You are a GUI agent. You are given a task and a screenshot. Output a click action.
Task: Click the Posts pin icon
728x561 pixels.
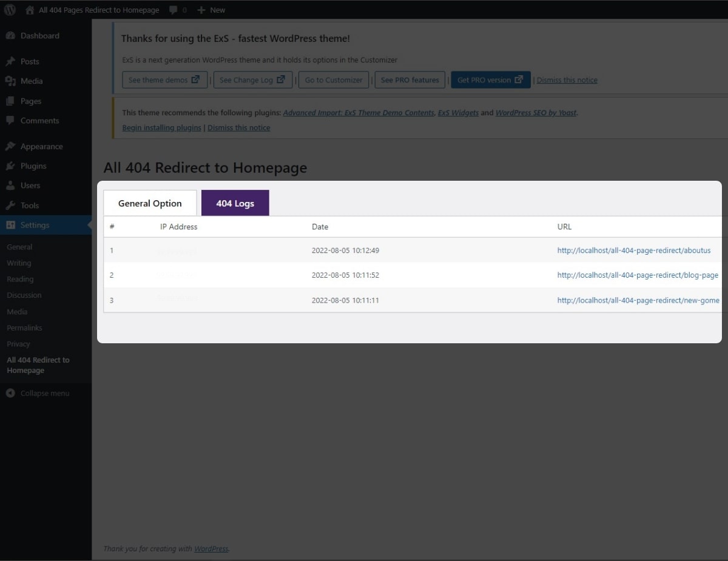pos(10,61)
